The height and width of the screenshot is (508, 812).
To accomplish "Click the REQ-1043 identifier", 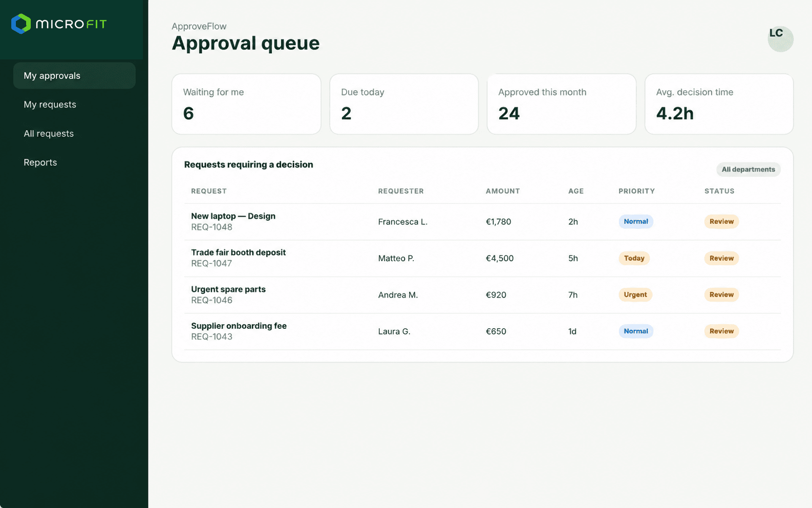I will (212, 336).
